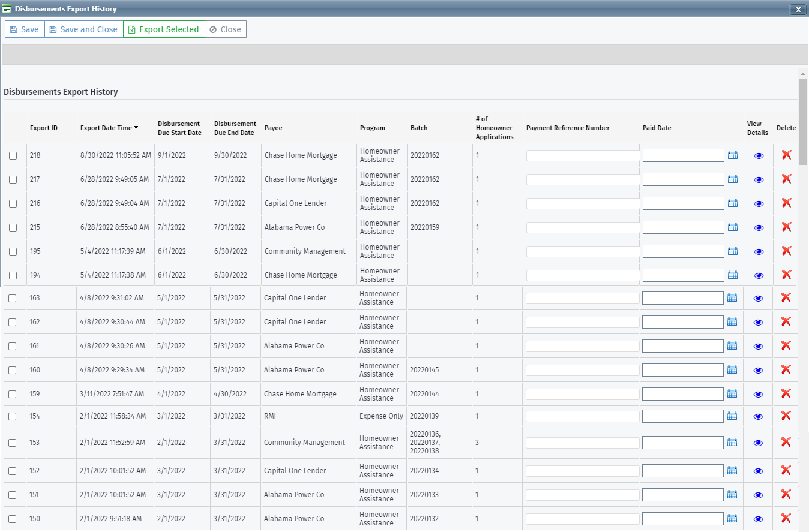This screenshot has height=532, width=809.
Task: Sort by Export Date Time arrow
Action: tap(136, 128)
